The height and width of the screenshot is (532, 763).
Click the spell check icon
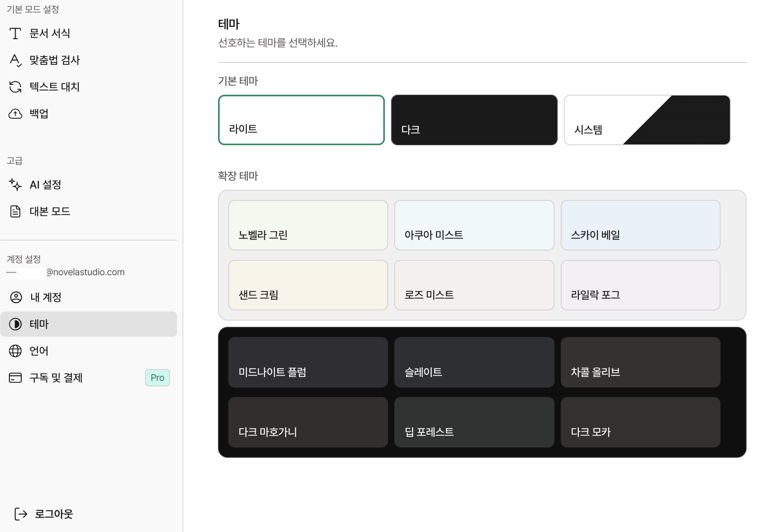pos(15,60)
